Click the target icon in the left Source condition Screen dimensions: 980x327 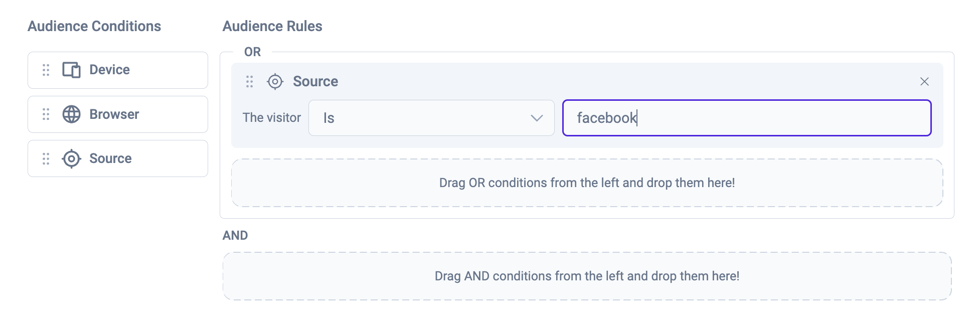pyautogui.click(x=71, y=158)
